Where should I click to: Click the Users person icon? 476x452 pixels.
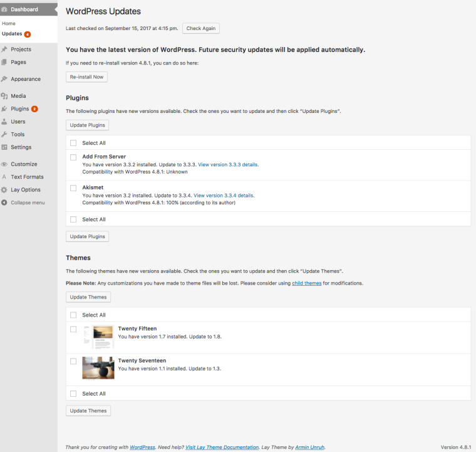pos(5,122)
